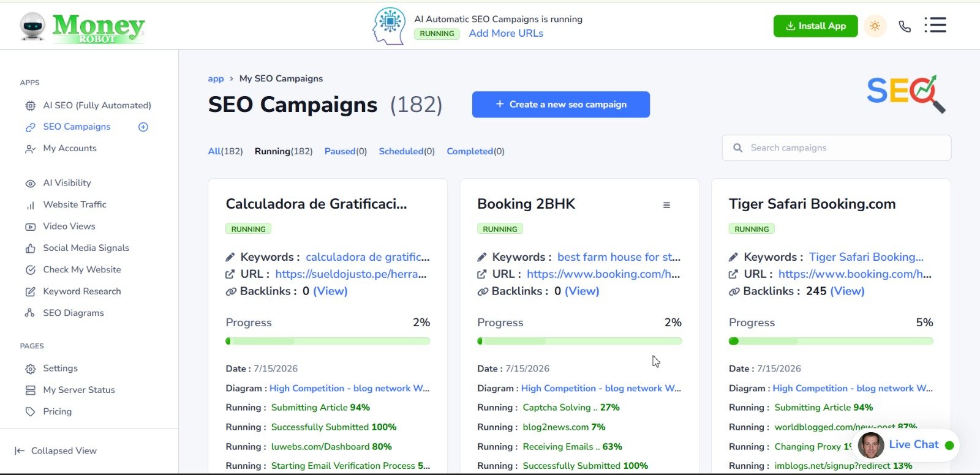980x475 pixels.
Task: Click pencil icon beside Tiger Safari keywords
Action: (733, 257)
